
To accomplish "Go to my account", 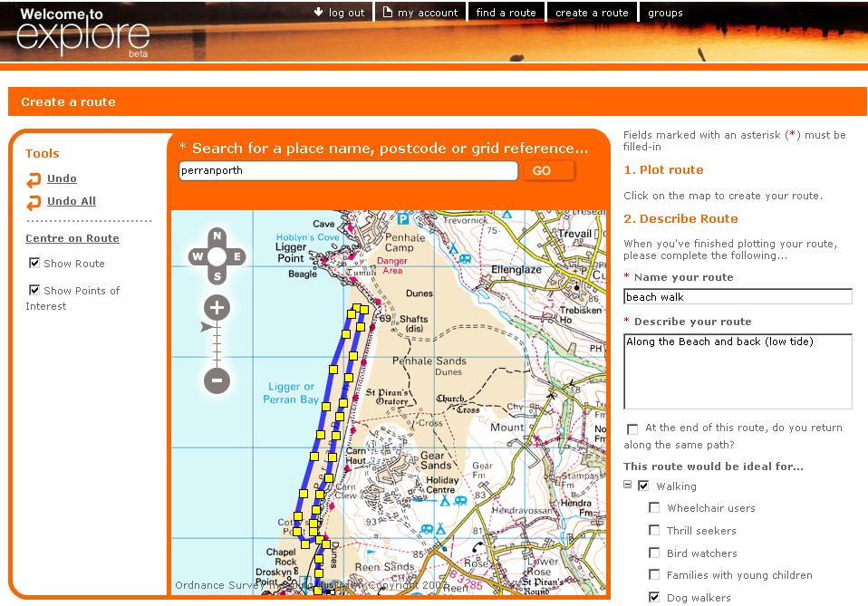I will pyautogui.click(x=428, y=13).
